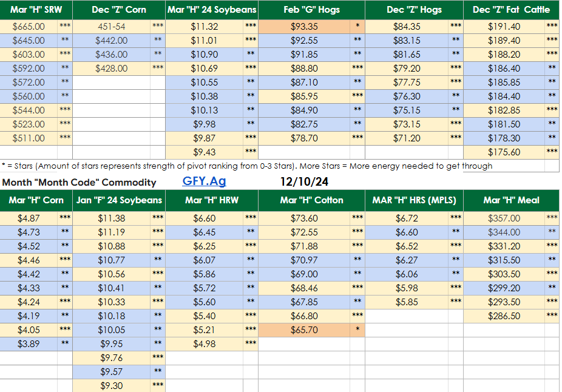This screenshot has height=392, width=562.
Task: Click the Dec "Z" Fat Cattle header
Action: click(x=511, y=10)
